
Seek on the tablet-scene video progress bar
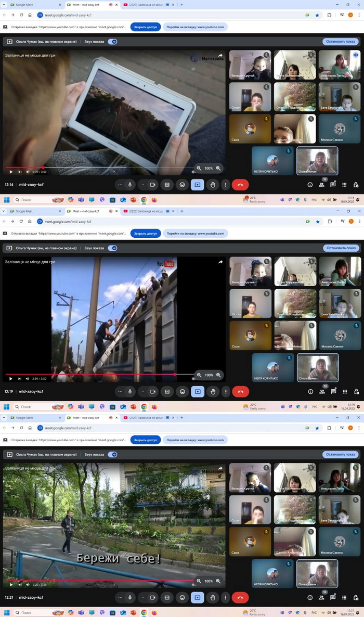coord(99,168)
